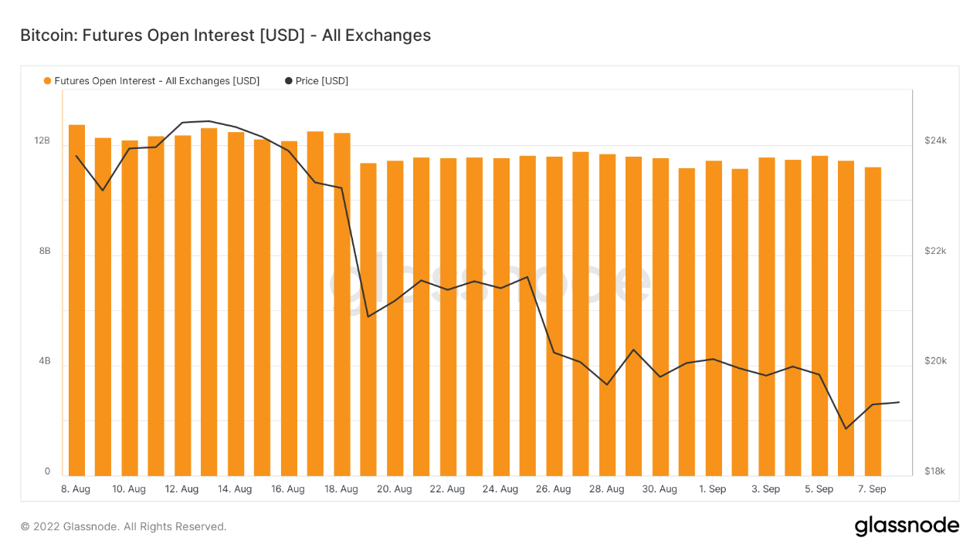Click the $18k price axis label
This screenshot has width=980, height=551.
tap(935, 472)
